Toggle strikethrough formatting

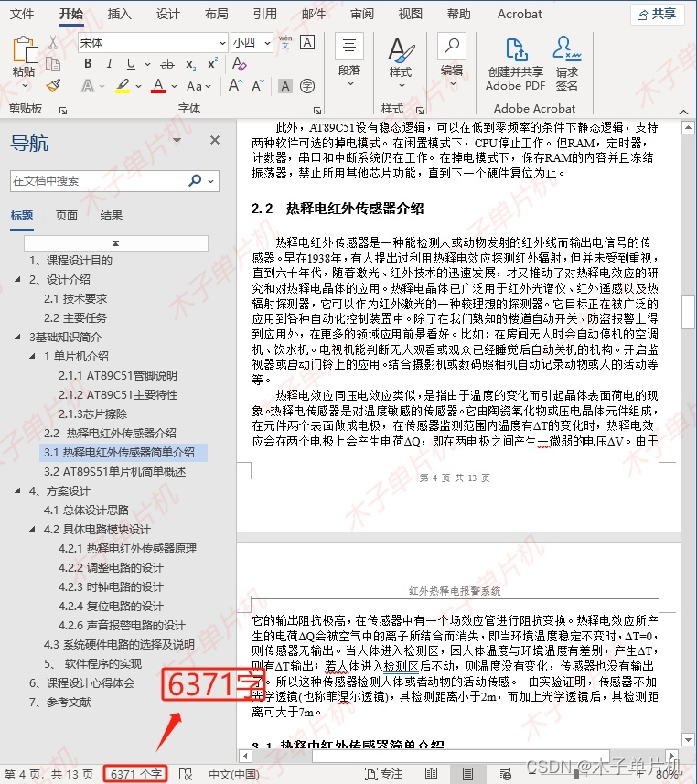click(167, 64)
